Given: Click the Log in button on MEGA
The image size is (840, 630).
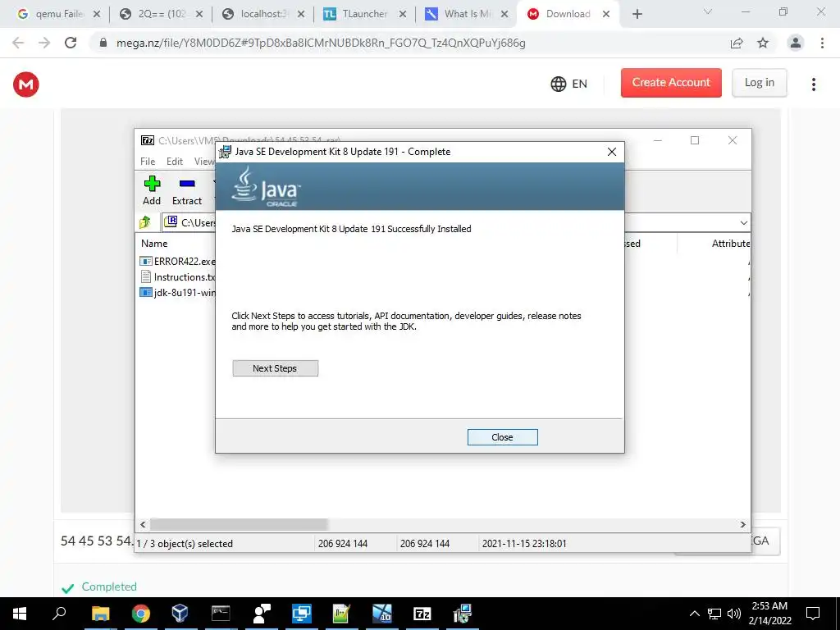Looking at the screenshot, I should [759, 83].
